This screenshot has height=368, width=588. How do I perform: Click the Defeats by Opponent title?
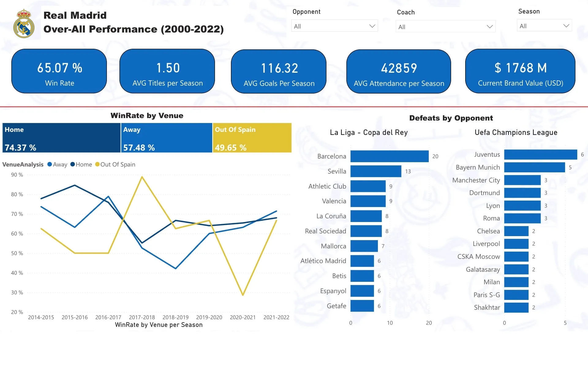[451, 118]
